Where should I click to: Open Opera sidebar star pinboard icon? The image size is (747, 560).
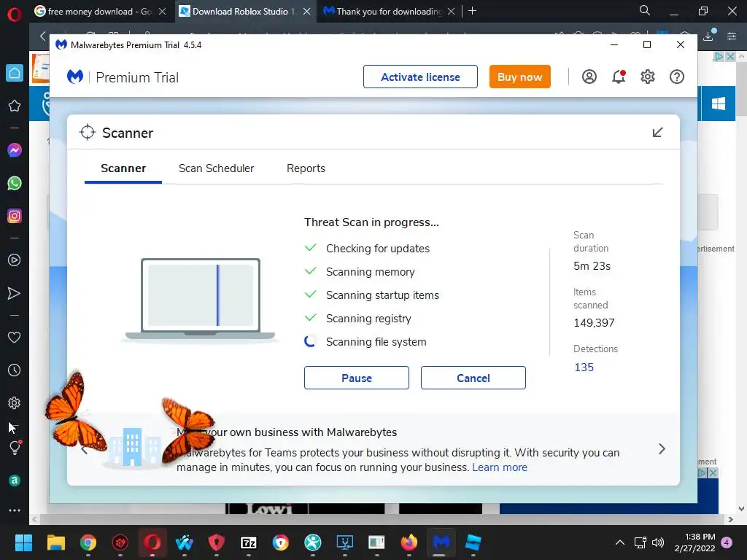tap(15, 106)
